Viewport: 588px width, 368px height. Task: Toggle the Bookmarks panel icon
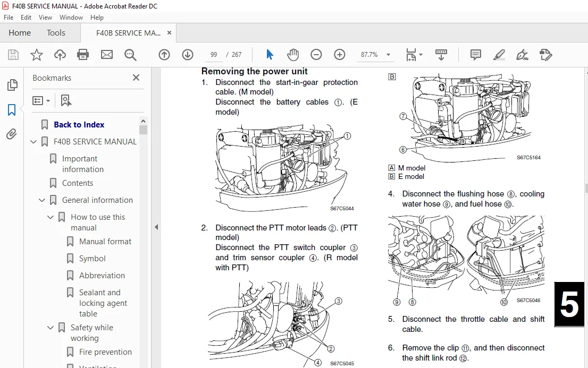(12, 110)
